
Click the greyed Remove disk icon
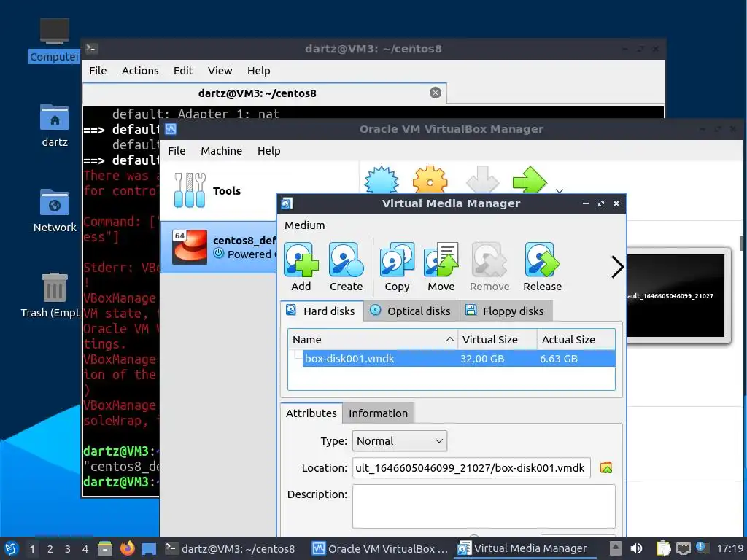[x=489, y=260]
